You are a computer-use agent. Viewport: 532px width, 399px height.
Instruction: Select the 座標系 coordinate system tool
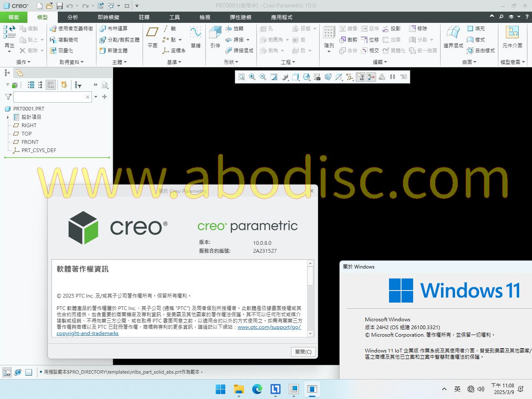click(x=174, y=50)
